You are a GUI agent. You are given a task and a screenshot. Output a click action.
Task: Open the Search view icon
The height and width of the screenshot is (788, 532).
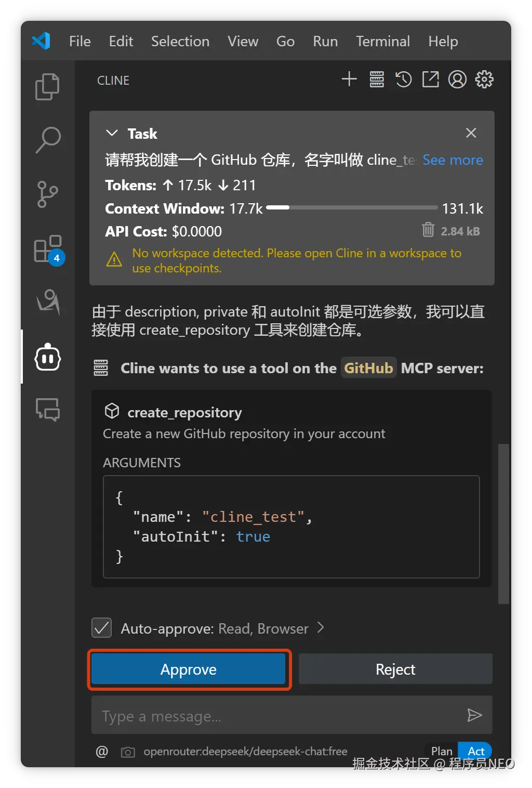(x=48, y=140)
